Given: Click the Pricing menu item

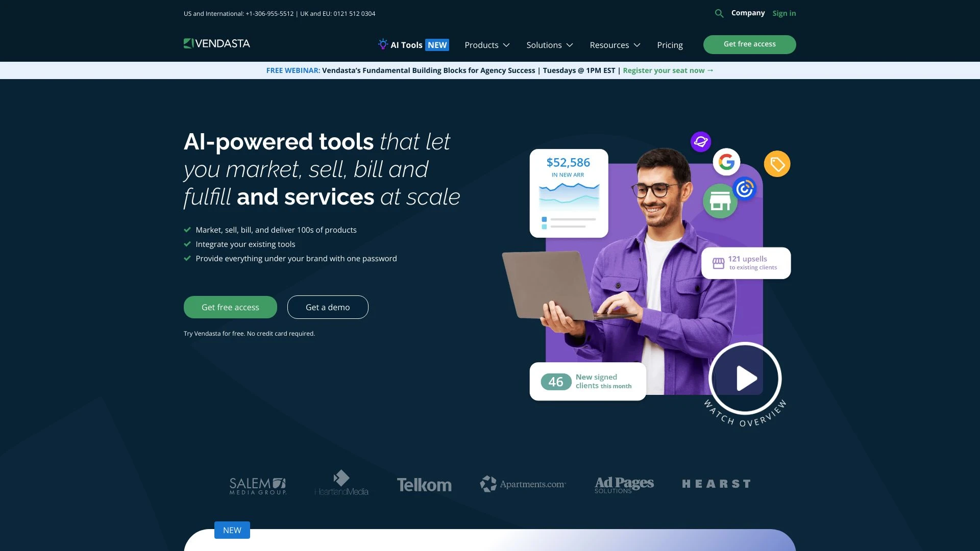Looking at the screenshot, I should pos(670,44).
